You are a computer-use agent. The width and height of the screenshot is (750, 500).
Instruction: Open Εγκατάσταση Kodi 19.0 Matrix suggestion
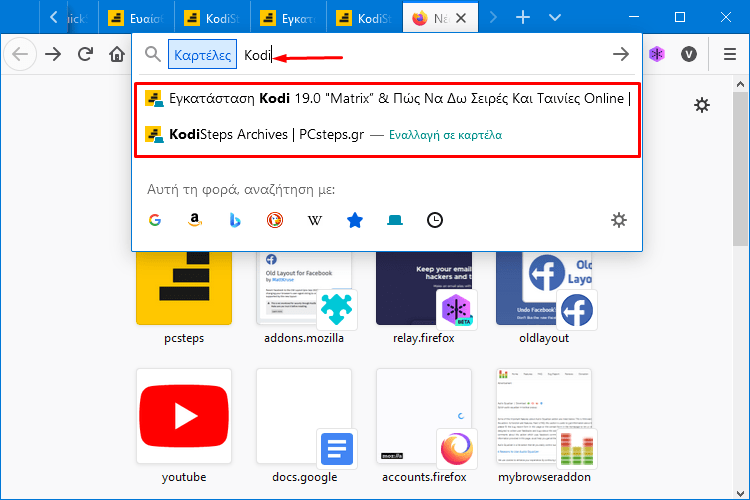tap(387, 99)
